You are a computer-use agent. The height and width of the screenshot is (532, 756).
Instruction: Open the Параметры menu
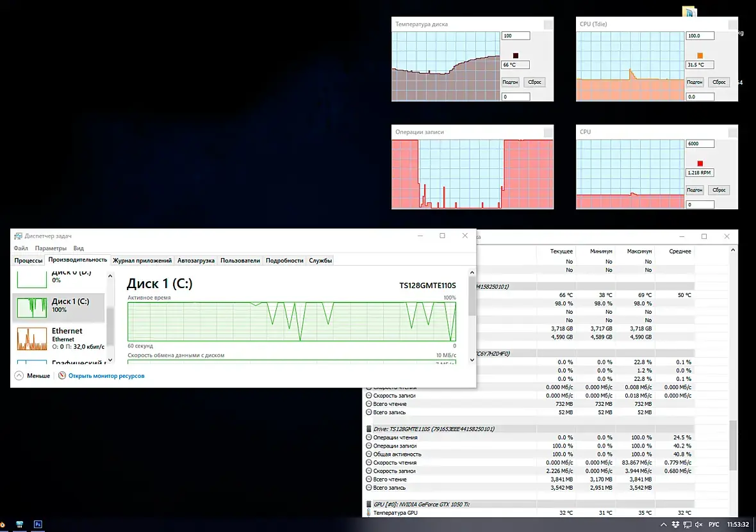[x=51, y=248]
